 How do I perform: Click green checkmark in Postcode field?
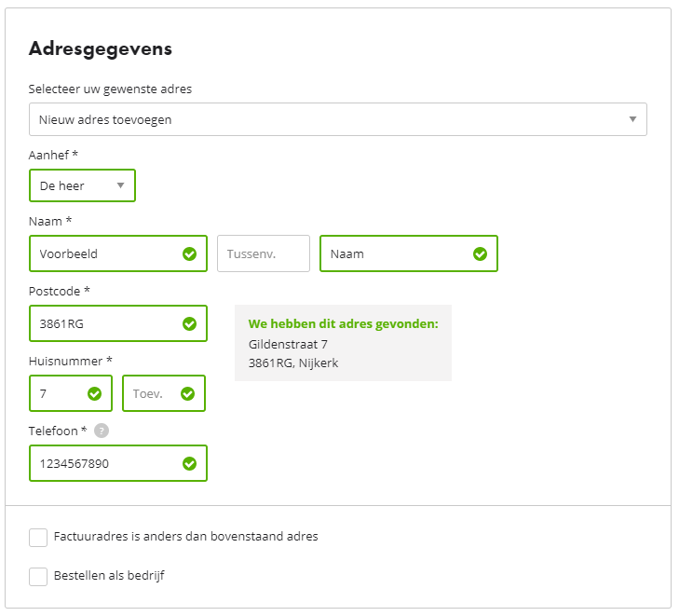point(189,323)
